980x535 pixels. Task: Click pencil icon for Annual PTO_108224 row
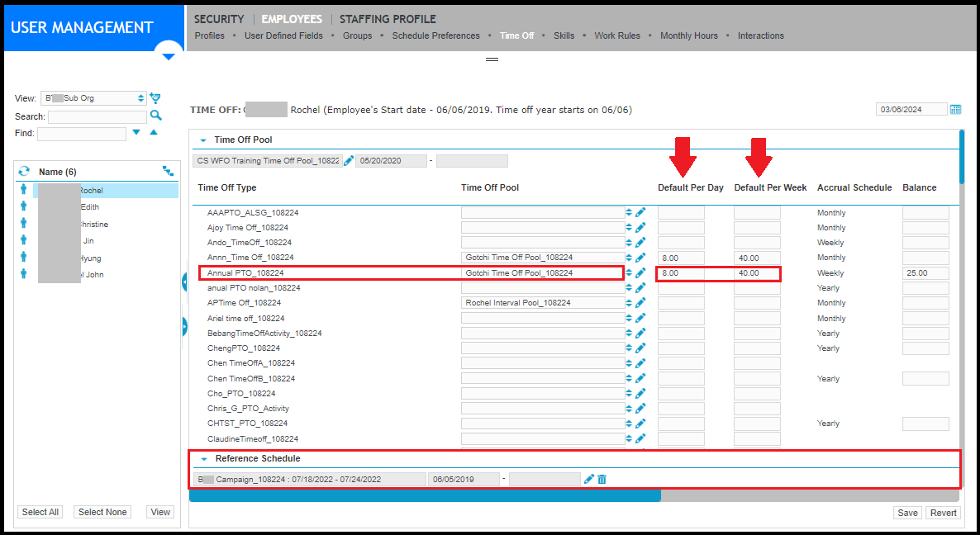640,273
